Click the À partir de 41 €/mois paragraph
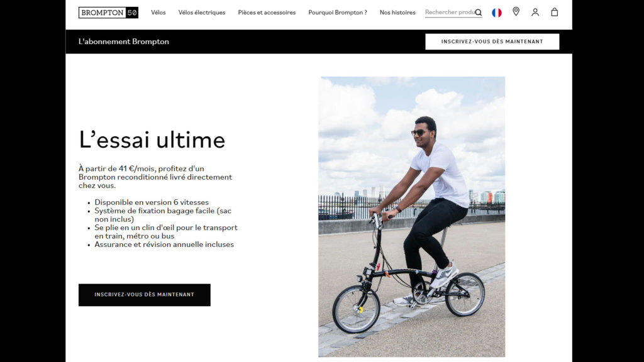 (155, 177)
